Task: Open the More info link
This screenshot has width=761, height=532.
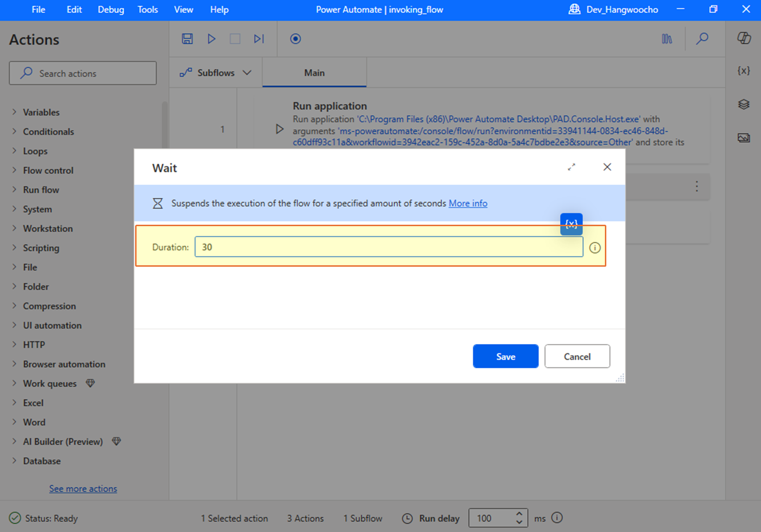Action: click(468, 203)
